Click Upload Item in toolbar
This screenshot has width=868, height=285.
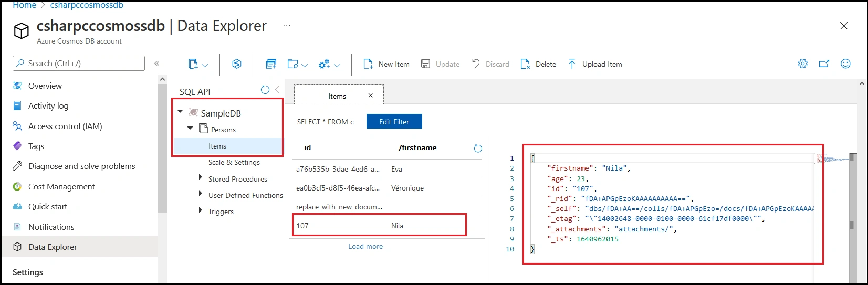coord(595,64)
